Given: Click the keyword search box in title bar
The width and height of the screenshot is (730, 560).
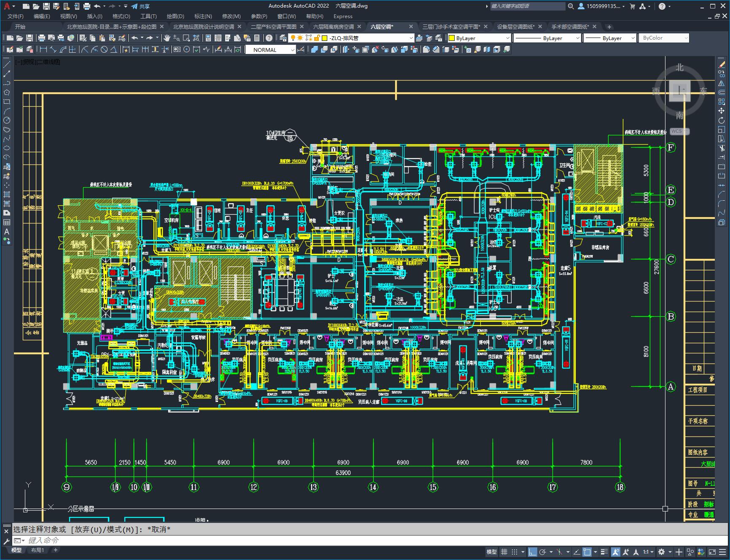Looking at the screenshot, I should [x=527, y=6].
